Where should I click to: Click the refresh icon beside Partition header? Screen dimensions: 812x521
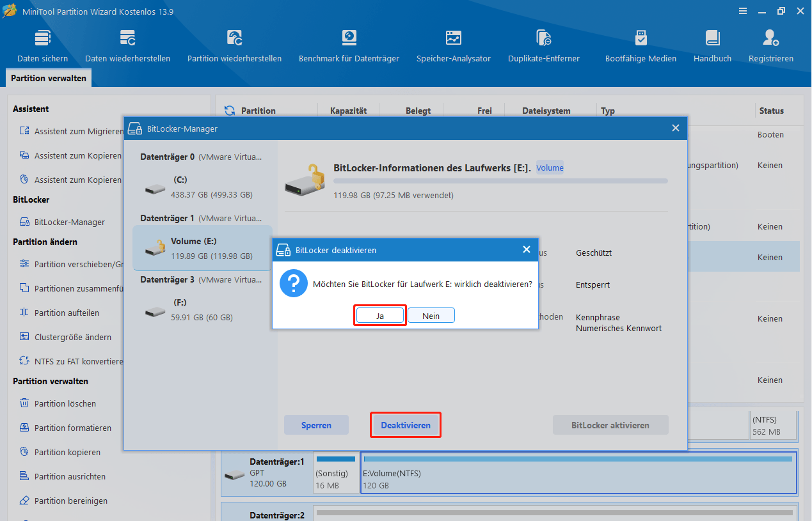[x=230, y=111]
